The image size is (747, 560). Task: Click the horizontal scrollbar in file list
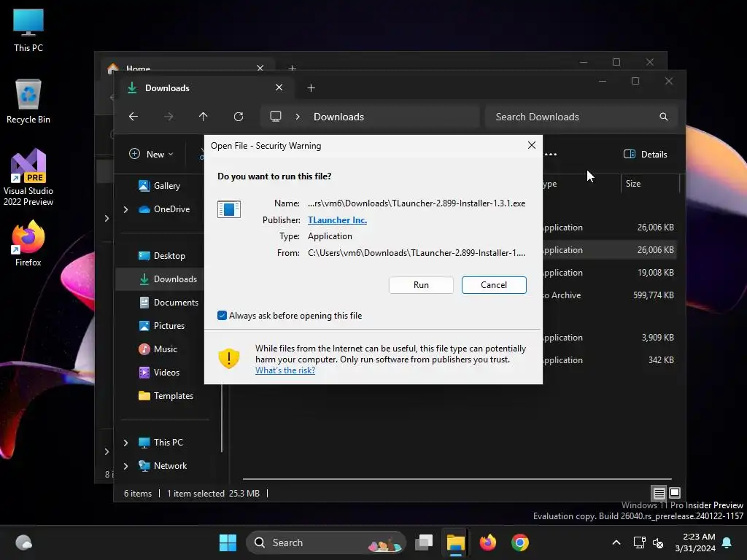pos(457,478)
